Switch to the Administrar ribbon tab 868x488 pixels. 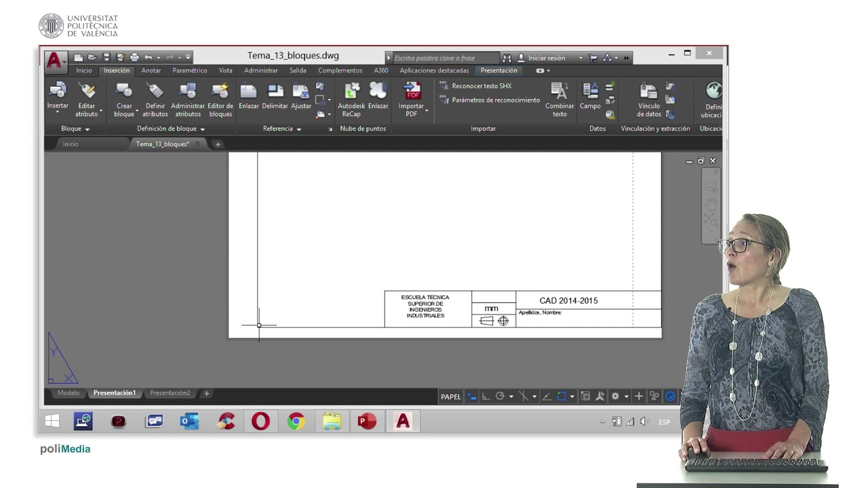point(261,70)
